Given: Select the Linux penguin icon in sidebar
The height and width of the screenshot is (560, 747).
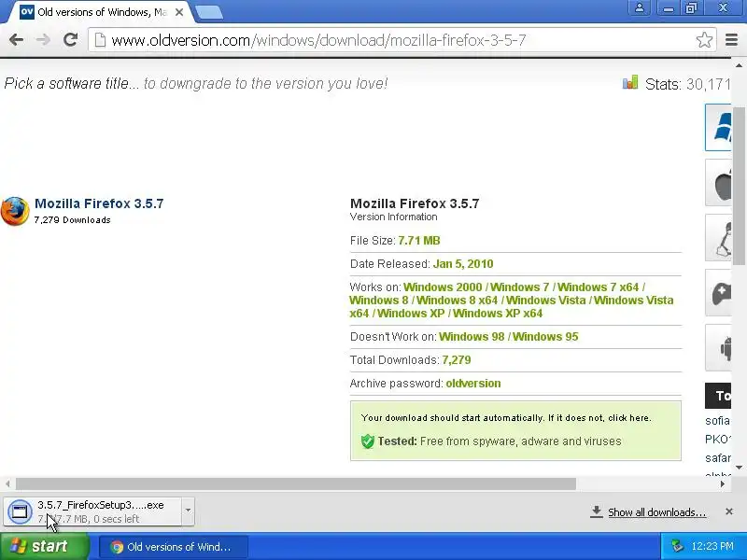Looking at the screenshot, I should coord(718,238).
